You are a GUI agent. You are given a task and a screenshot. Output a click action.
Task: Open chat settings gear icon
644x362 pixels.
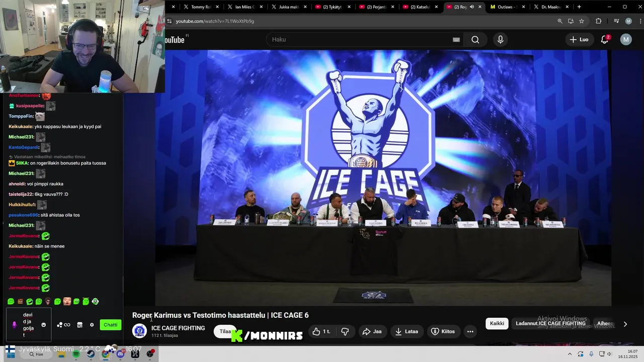tap(92, 325)
